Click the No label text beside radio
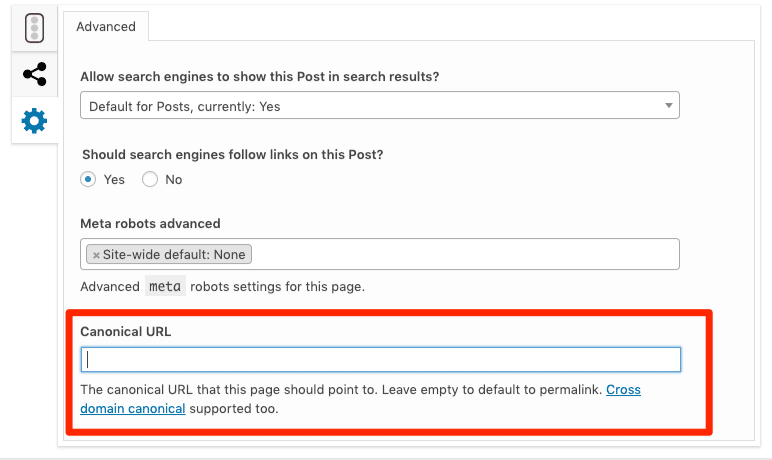Viewport: 772px width, 460px height. pos(173,180)
